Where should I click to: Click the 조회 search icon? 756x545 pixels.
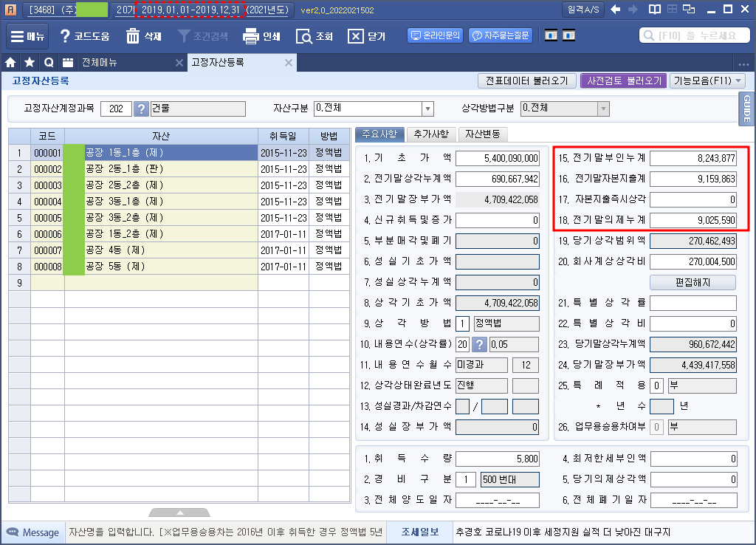(x=303, y=36)
